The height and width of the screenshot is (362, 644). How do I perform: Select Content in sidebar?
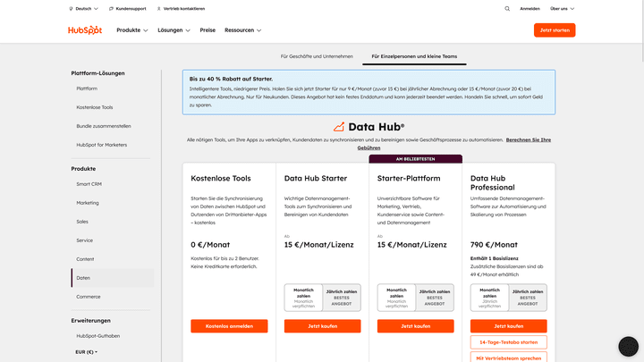click(x=85, y=259)
